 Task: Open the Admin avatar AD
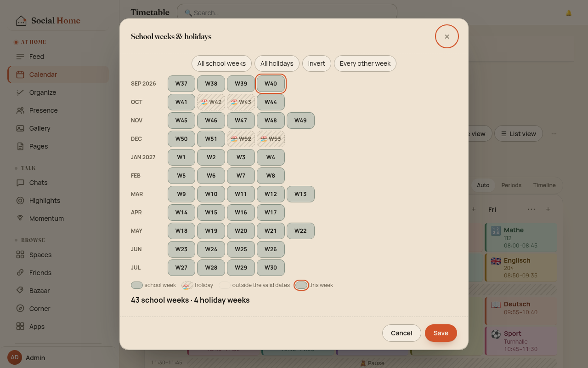(15, 357)
